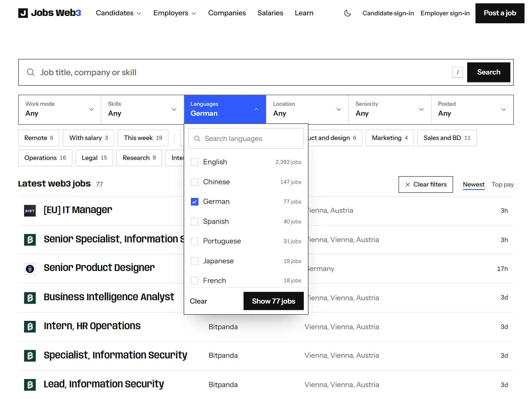Filter by the Remote tag

tap(39, 138)
